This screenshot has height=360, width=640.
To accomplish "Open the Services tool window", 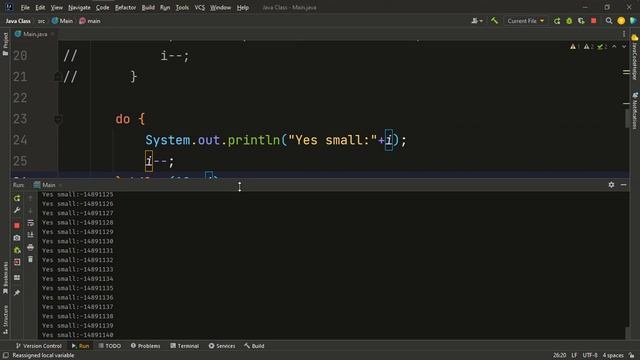I will click(x=222, y=346).
